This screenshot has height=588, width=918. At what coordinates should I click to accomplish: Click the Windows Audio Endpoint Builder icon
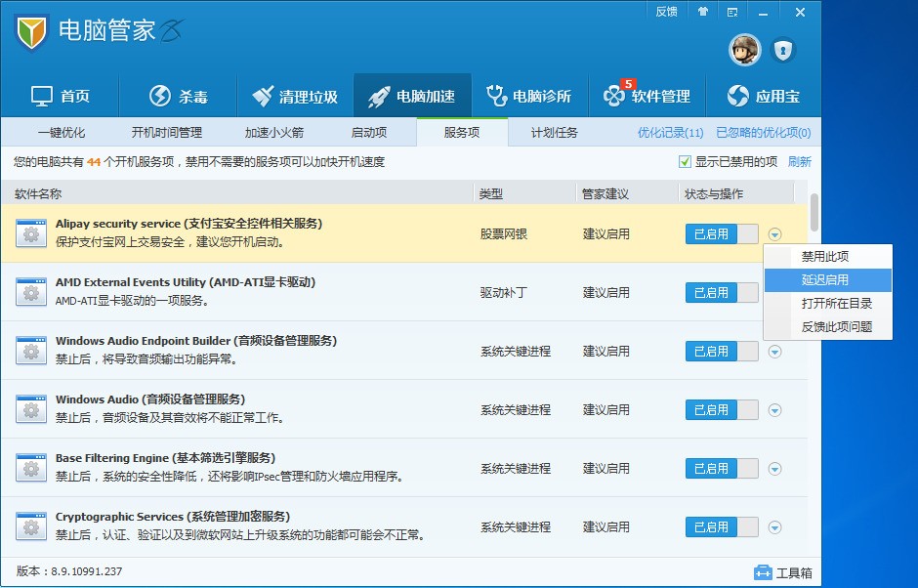tap(31, 351)
